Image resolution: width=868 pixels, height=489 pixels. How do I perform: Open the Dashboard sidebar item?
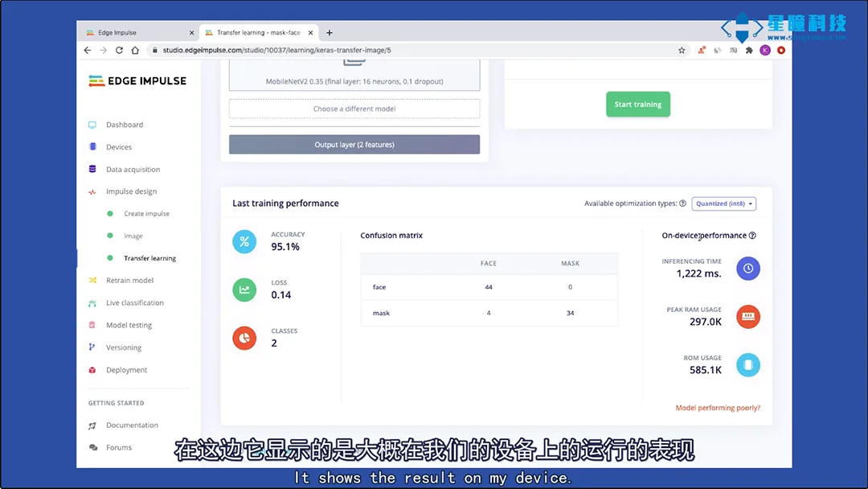125,125
